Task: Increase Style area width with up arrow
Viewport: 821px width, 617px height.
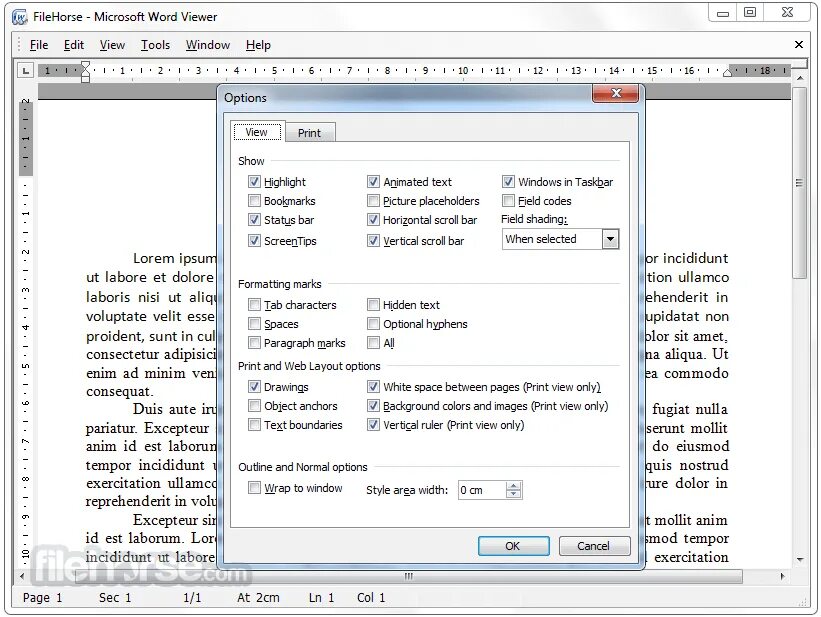Action: tap(514, 486)
